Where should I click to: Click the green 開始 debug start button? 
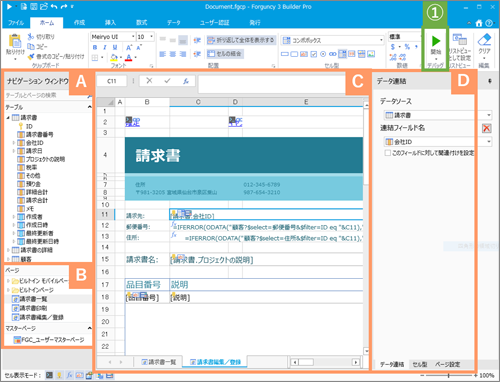pos(436,41)
